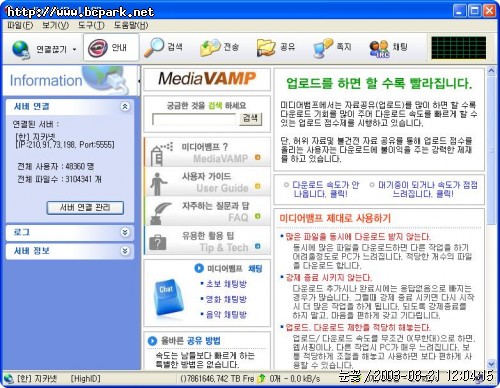Open the dropdown arrow next to 연결끊기
Image resolution: width=500 pixels, height=388 pixels.
pos(74,49)
